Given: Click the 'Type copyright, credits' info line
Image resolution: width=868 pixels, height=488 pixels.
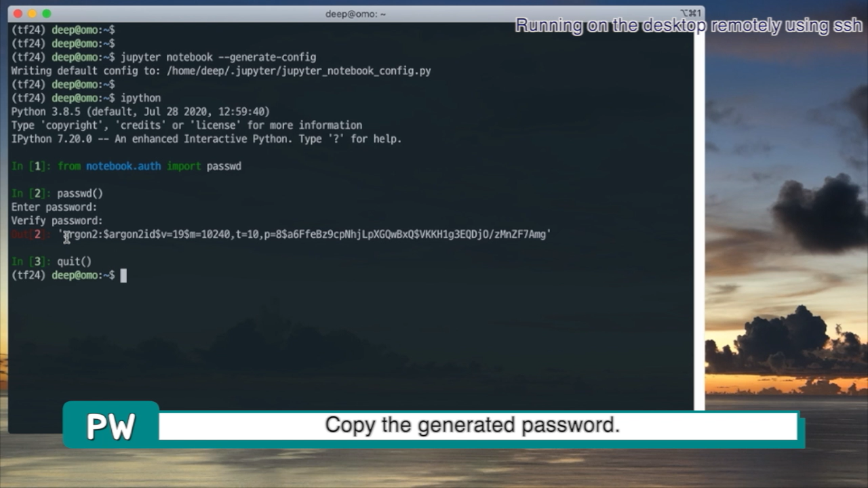Looking at the screenshot, I should tap(186, 125).
